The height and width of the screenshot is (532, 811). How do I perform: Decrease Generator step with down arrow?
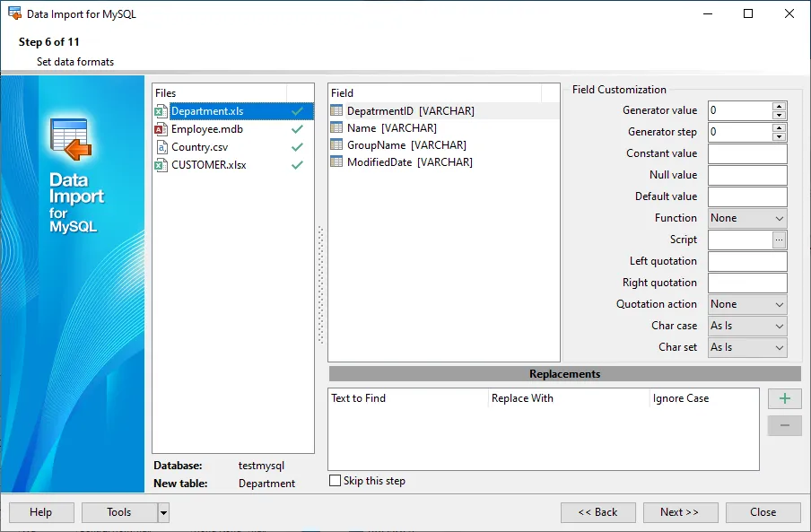779,136
